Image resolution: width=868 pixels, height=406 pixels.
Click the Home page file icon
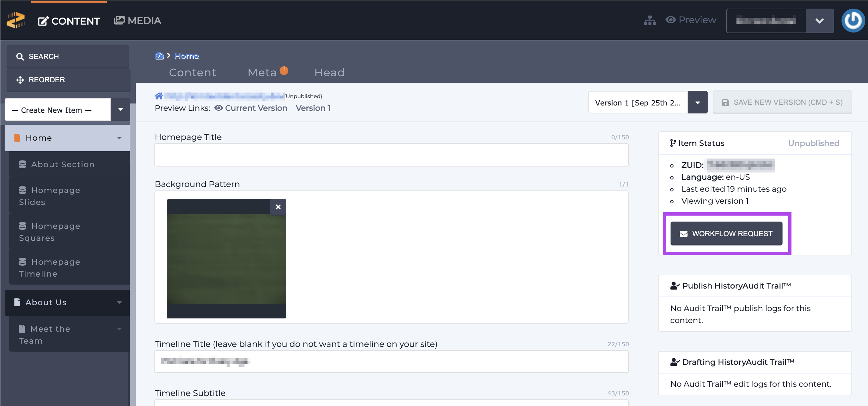pyautogui.click(x=17, y=138)
